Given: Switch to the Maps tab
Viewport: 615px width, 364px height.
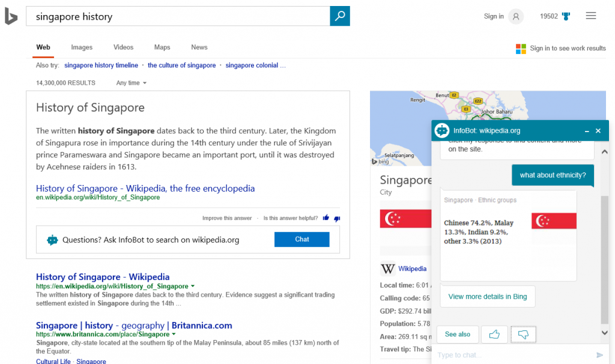Looking at the screenshot, I should point(162,47).
